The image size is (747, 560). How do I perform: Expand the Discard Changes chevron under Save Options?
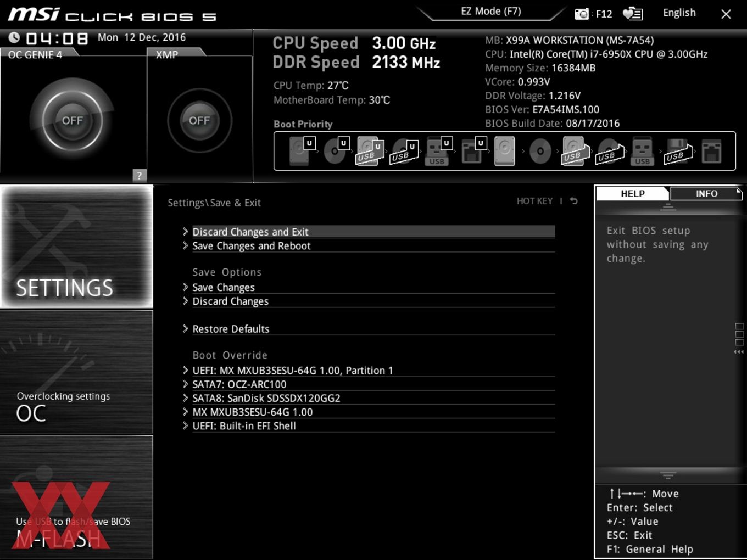click(186, 301)
